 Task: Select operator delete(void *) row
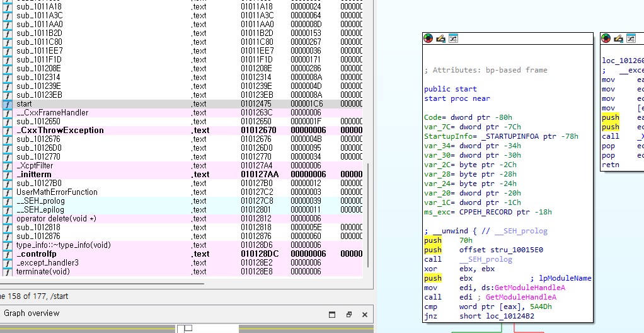pyautogui.click(x=181, y=219)
